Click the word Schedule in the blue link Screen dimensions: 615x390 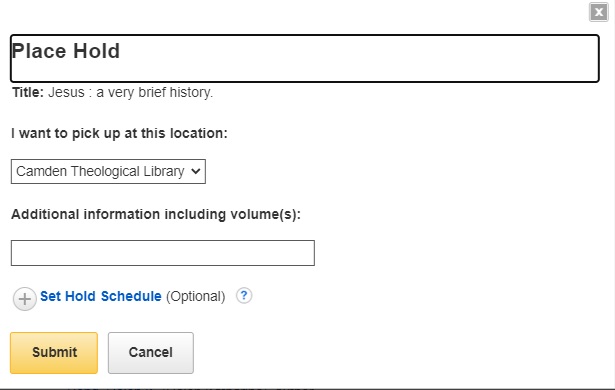click(131, 296)
